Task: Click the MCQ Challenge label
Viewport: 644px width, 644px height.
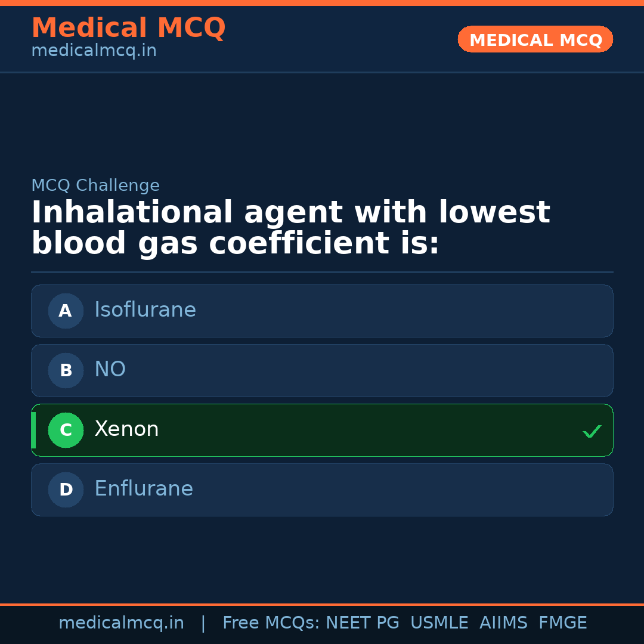Action: [95, 185]
